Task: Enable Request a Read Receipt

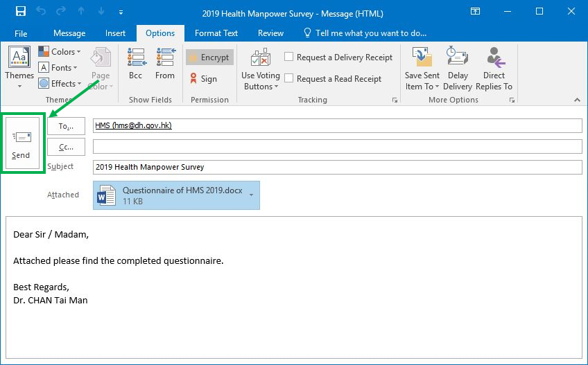Action: (289, 79)
